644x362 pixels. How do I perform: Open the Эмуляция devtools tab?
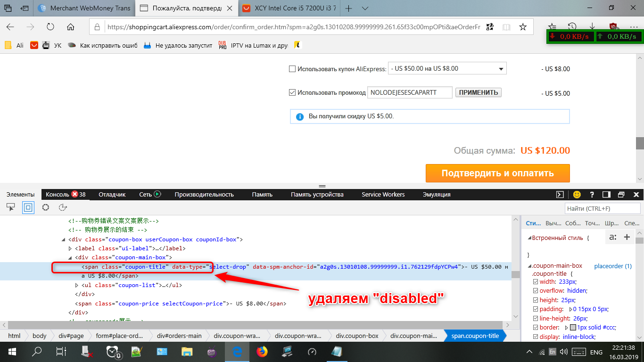(437, 194)
